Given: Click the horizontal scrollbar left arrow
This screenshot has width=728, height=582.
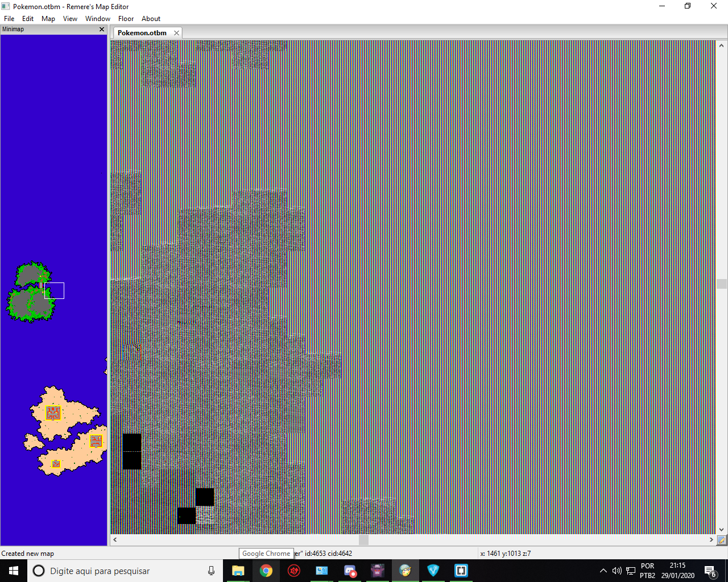Looking at the screenshot, I should point(115,540).
